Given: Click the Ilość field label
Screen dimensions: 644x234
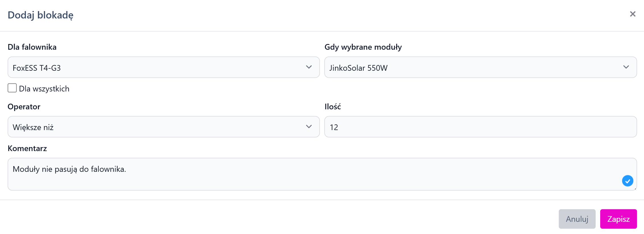Looking at the screenshot, I should pos(333,106).
